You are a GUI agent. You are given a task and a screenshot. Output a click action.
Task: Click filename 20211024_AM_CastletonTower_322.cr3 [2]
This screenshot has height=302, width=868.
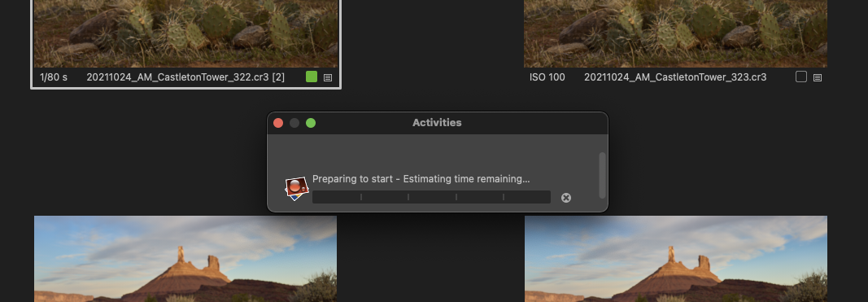click(185, 77)
